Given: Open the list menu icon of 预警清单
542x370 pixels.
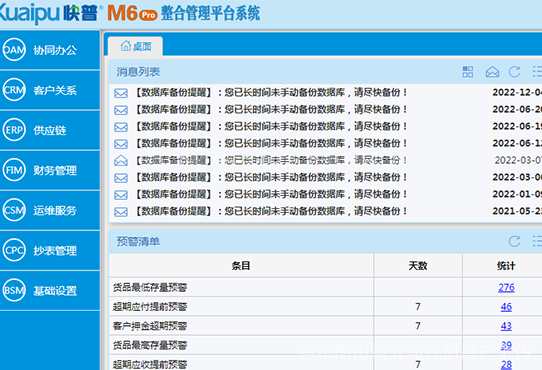Looking at the screenshot, I should click(538, 241).
